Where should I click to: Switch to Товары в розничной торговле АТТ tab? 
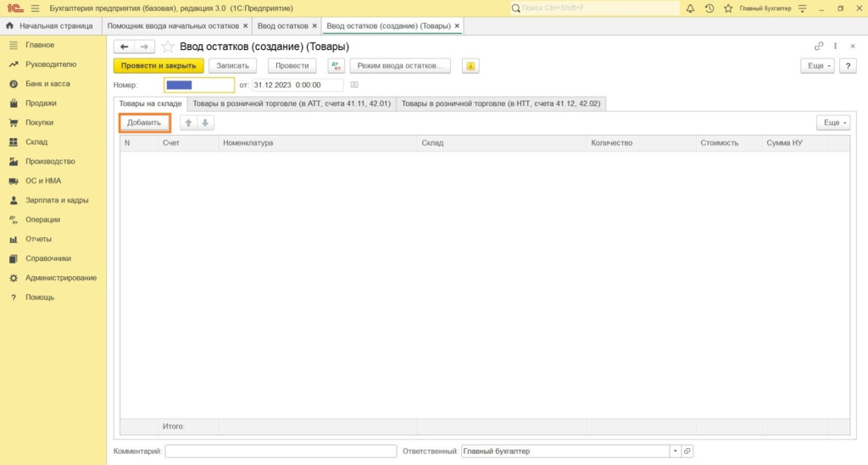292,103
